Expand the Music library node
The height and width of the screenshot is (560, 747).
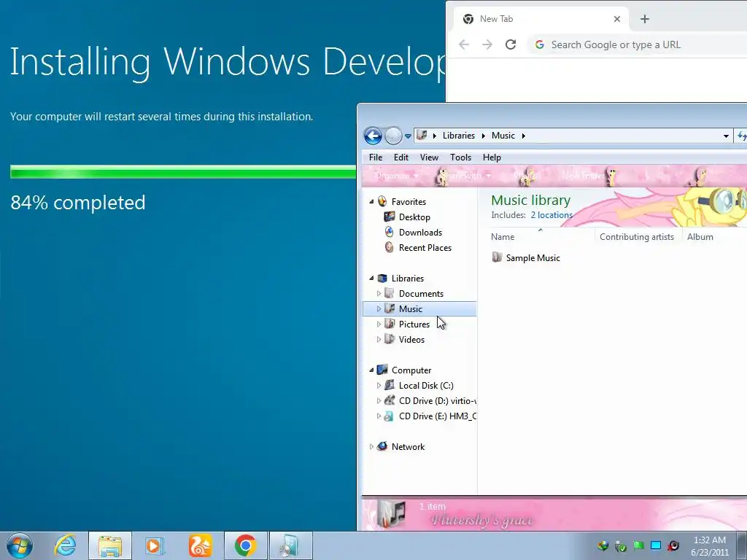pos(379,308)
